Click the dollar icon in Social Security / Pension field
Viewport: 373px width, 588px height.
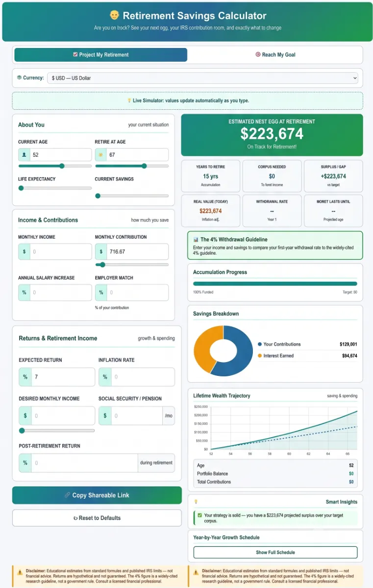(105, 416)
